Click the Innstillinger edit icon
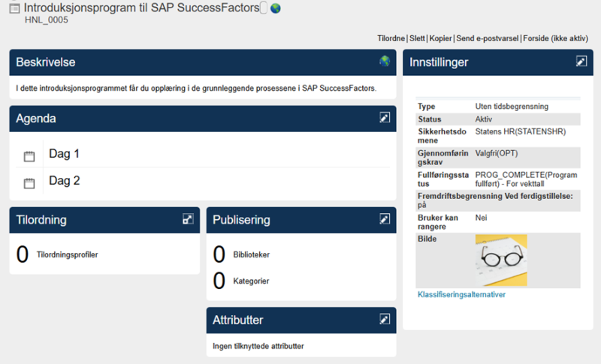The height and width of the screenshot is (364, 601). coord(581,62)
